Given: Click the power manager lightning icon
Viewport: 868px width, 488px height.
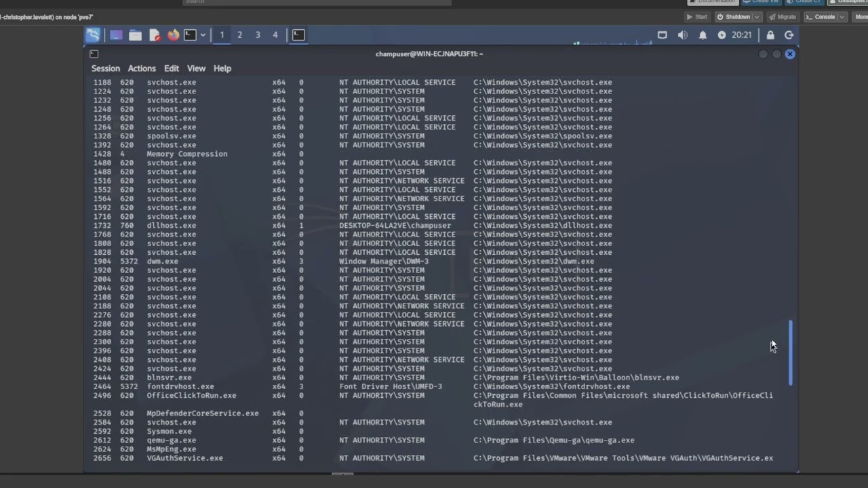Looking at the screenshot, I should pos(722,35).
